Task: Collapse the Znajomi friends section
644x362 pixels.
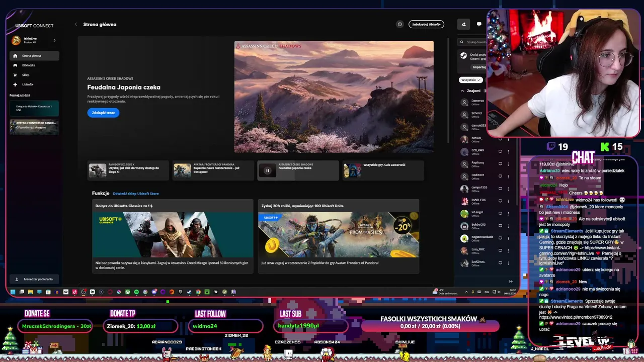Action: tap(462, 91)
